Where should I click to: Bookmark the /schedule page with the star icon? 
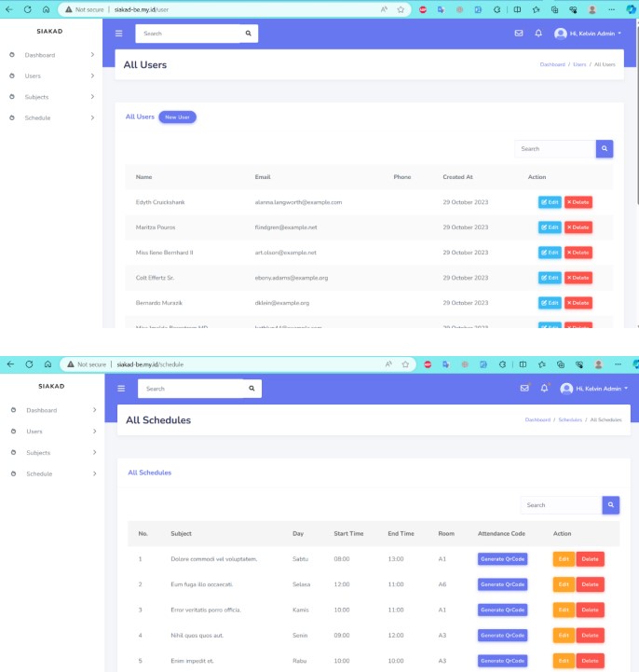coord(405,364)
